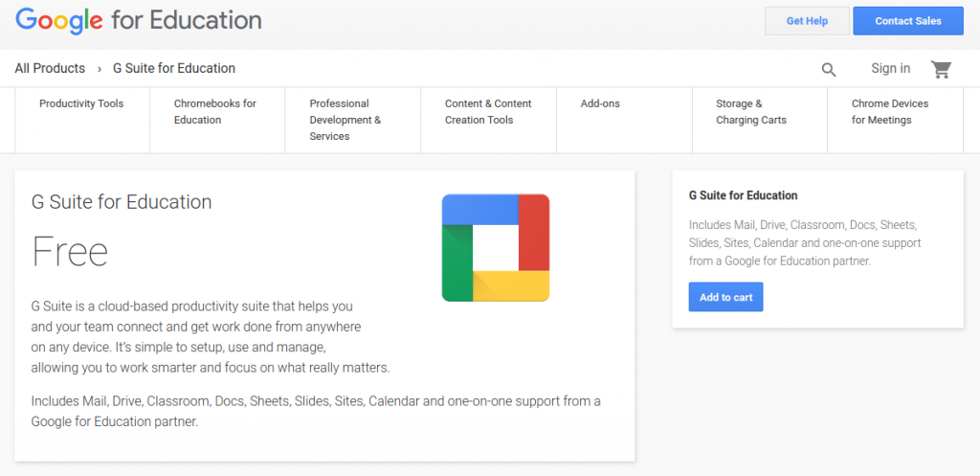
Task: Click the search magnifier icon
Action: click(x=829, y=69)
